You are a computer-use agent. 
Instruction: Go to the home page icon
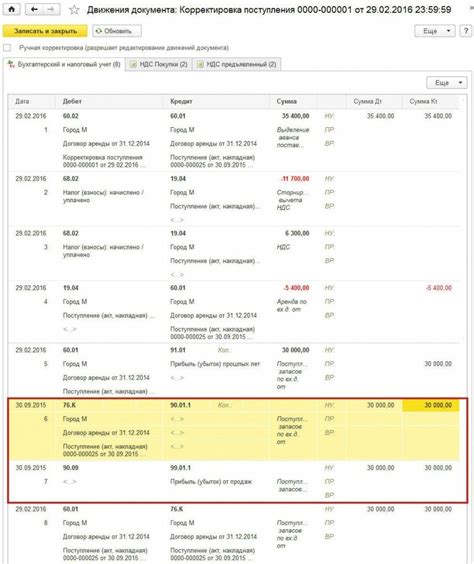11,10
